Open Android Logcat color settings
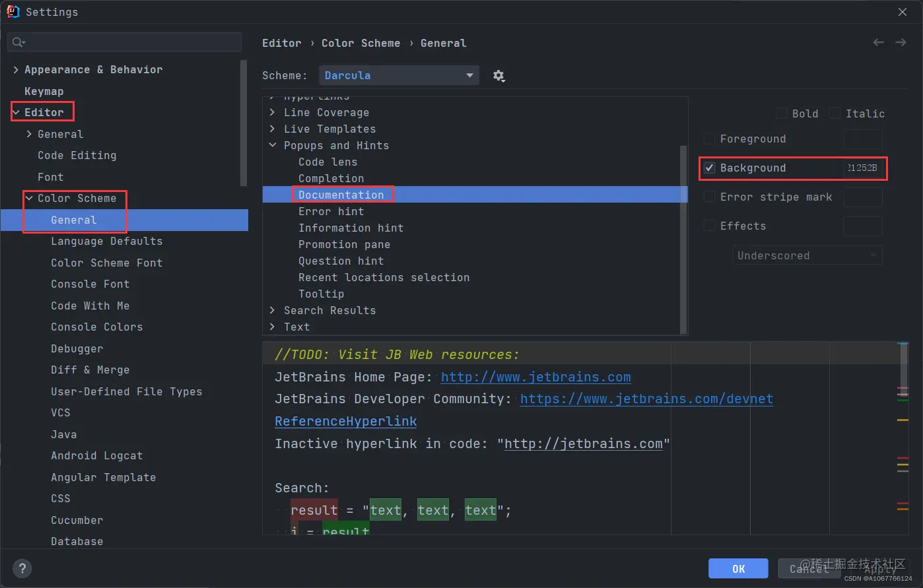 tap(97, 455)
